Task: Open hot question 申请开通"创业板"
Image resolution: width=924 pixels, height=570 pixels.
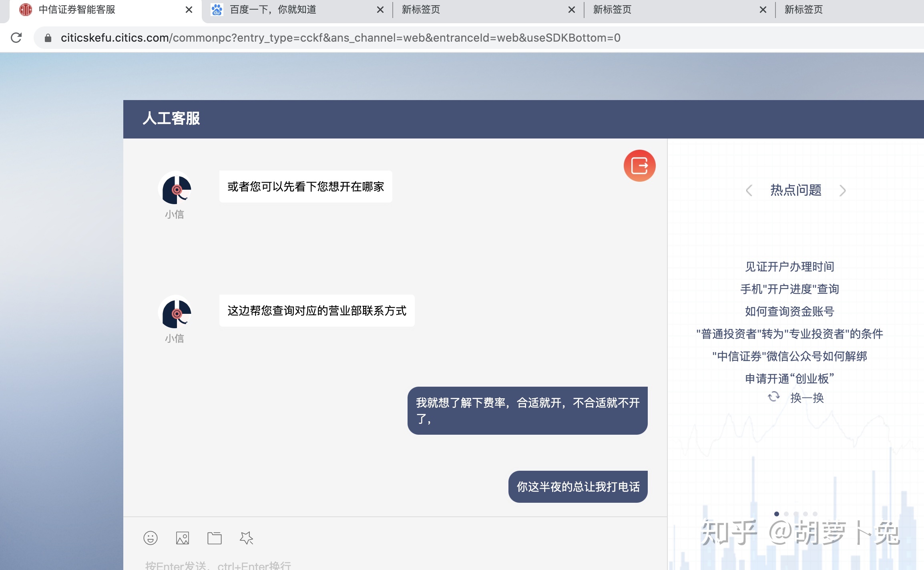Action: coord(789,379)
